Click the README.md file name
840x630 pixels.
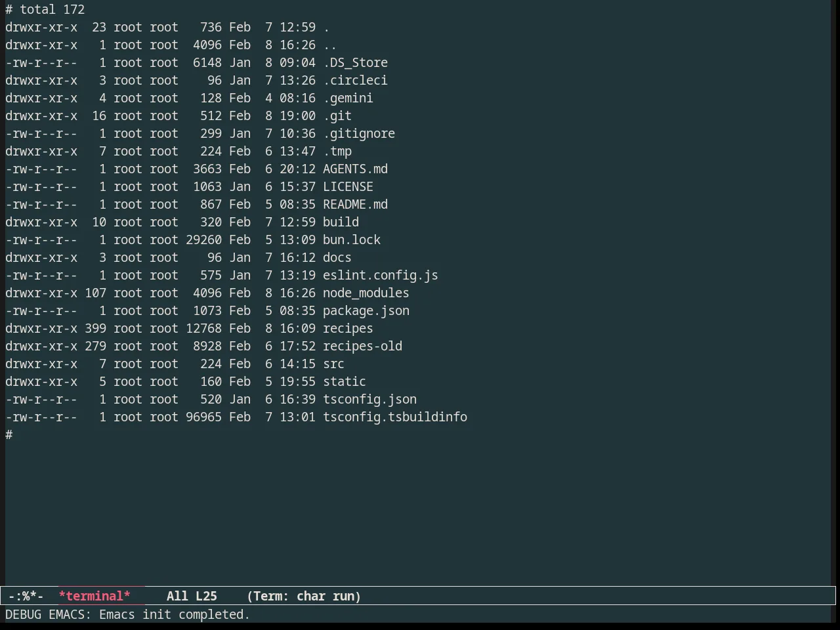point(355,204)
